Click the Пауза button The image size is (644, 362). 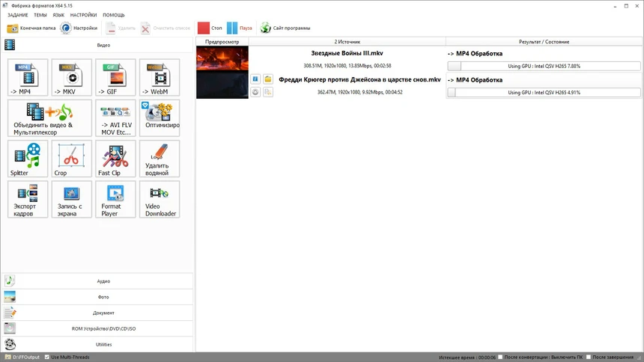coord(240,28)
